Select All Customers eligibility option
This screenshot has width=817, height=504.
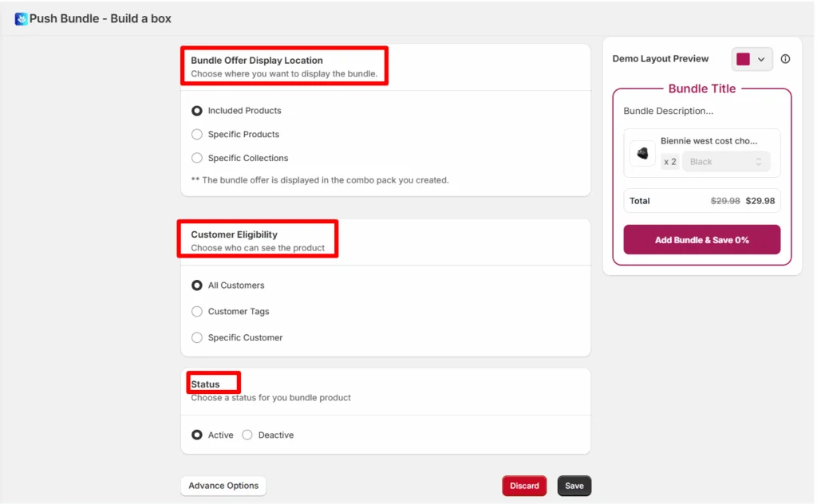click(x=196, y=285)
